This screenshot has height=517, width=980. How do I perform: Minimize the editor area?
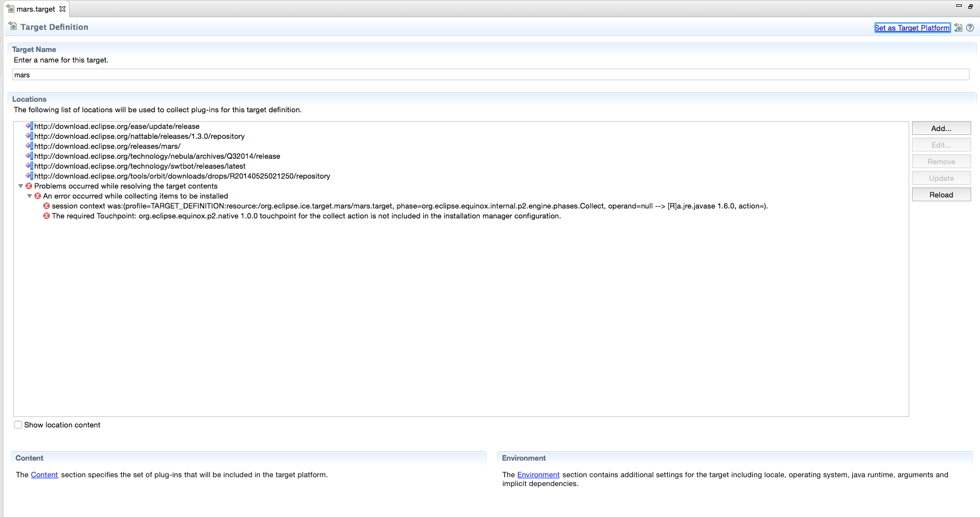click(959, 6)
